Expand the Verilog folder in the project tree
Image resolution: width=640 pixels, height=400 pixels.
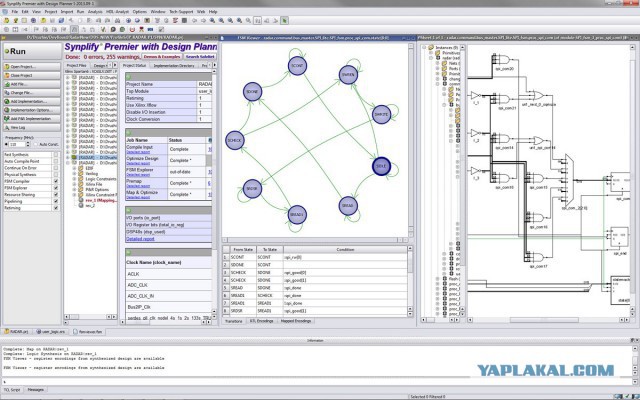pyautogui.click(x=74, y=173)
